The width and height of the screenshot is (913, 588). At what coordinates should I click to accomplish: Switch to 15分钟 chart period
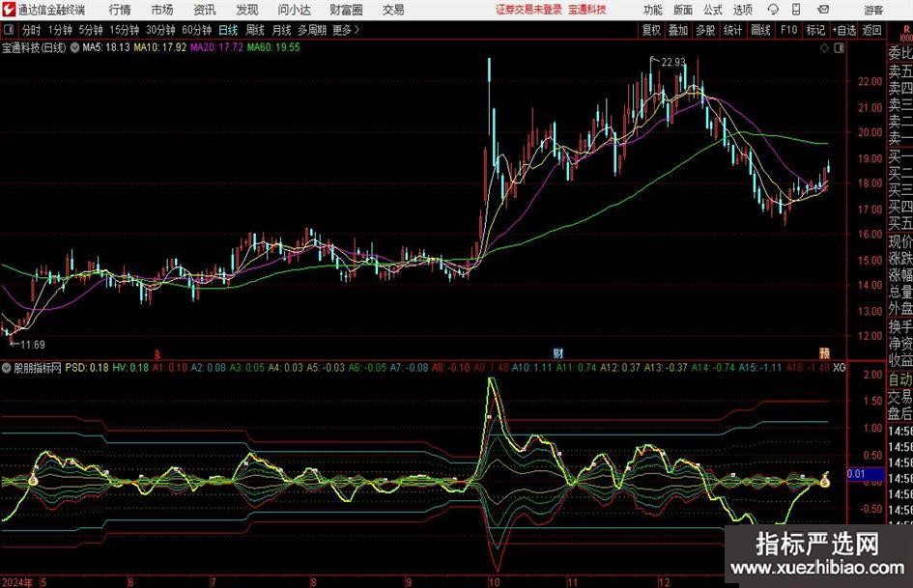pyautogui.click(x=124, y=30)
